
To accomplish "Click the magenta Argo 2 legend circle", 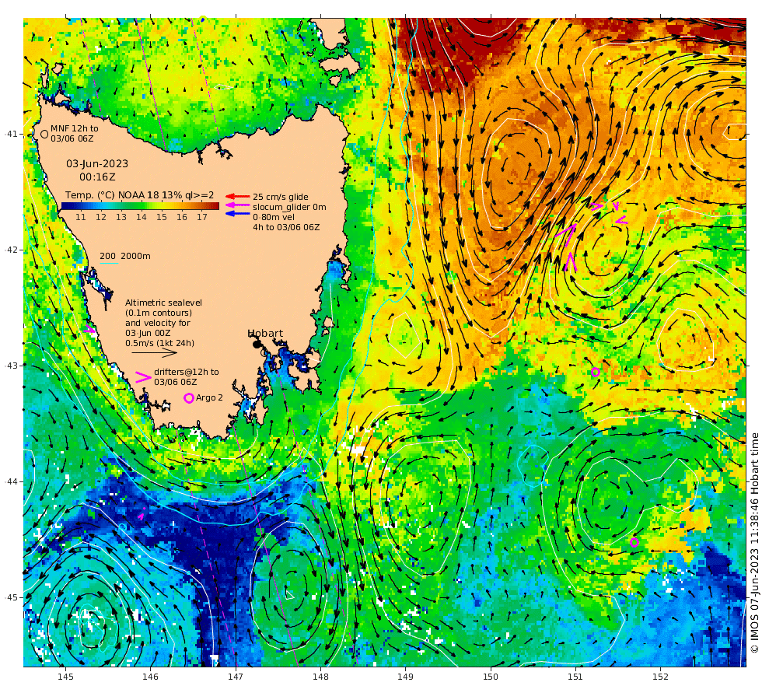I will pos(189,398).
